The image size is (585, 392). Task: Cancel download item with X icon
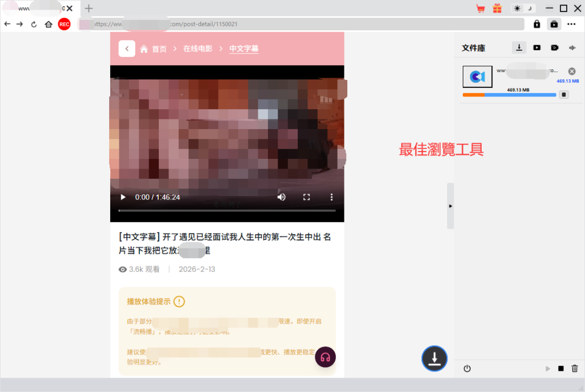click(x=571, y=71)
